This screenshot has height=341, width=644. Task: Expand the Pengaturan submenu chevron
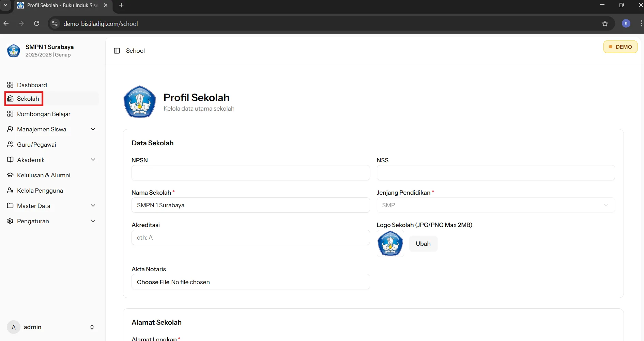pyautogui.click(x=93, y=221)
